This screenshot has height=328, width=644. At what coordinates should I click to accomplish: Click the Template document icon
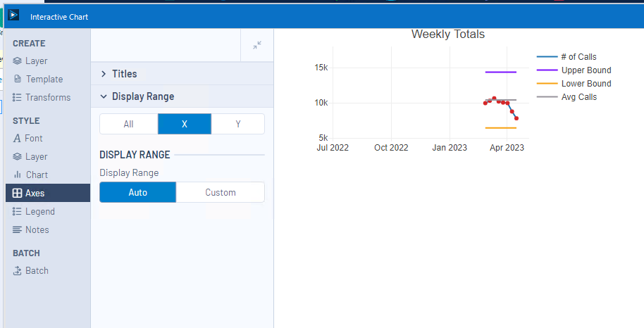17,79
